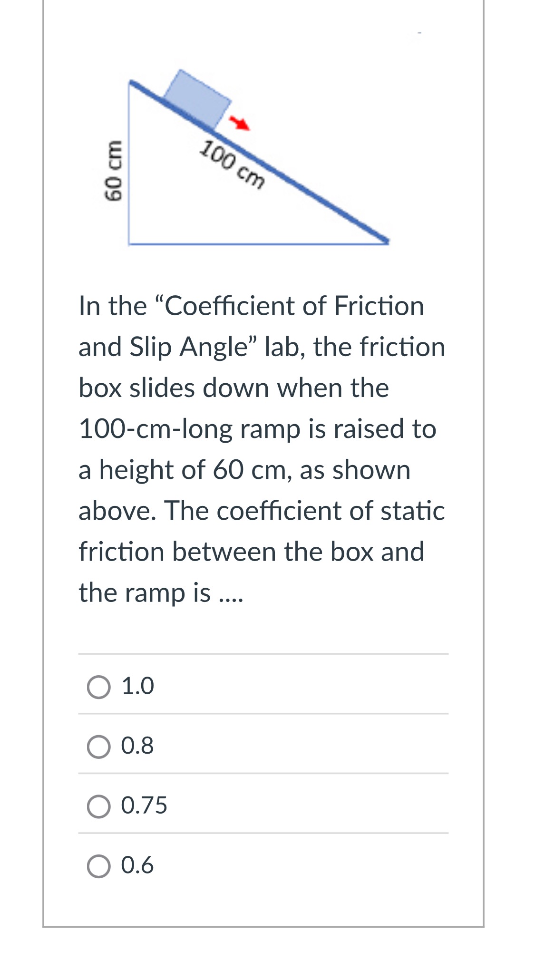Click the "0.75" answer label text

(x=144, y=805)
